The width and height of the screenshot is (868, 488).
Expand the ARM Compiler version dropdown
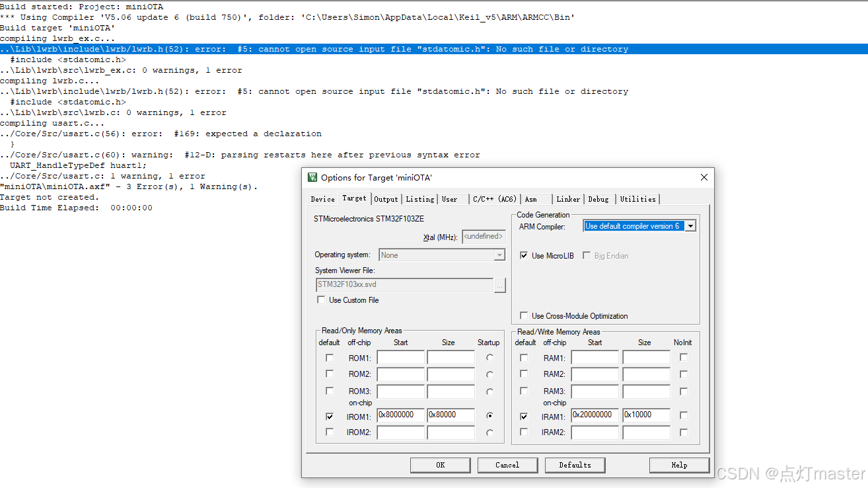coord(690,226)
